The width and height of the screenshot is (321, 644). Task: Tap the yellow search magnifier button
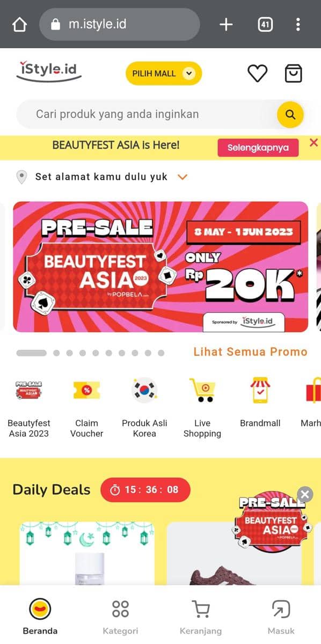pyautogui.click(x=290, y=114)
